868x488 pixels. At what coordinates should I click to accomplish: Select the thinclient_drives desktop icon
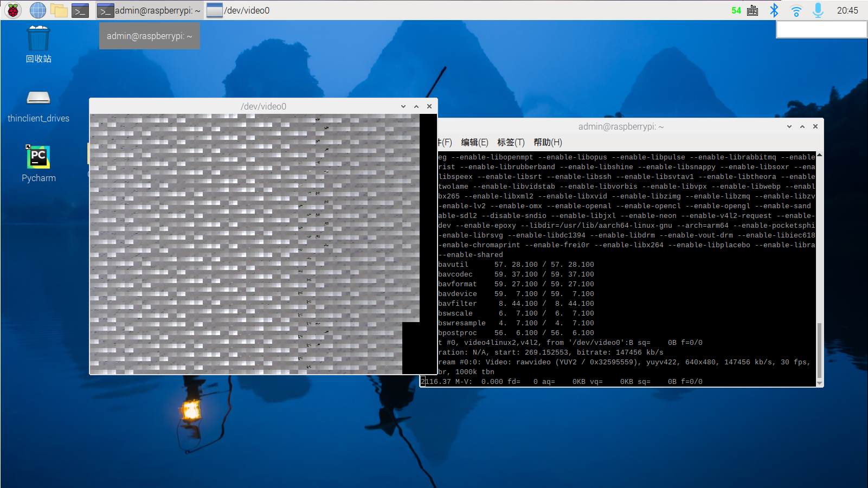click(x=38, y=107)
